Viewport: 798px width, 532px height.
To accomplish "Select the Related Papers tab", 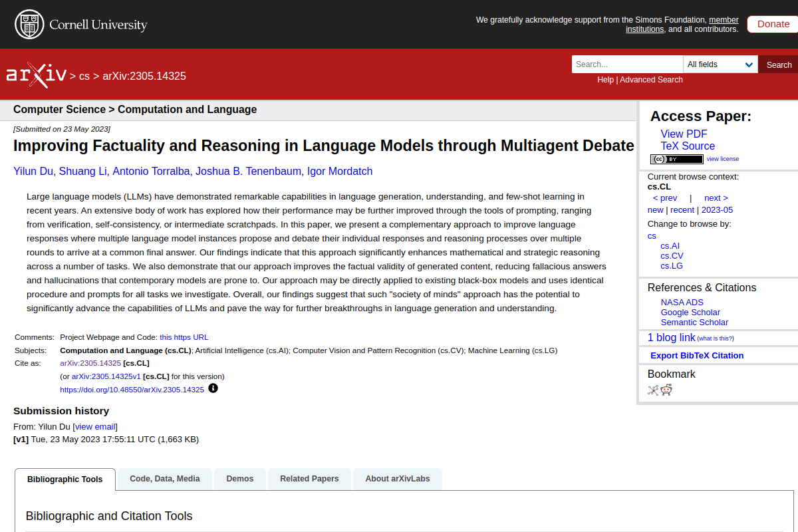I will point(309,479).
